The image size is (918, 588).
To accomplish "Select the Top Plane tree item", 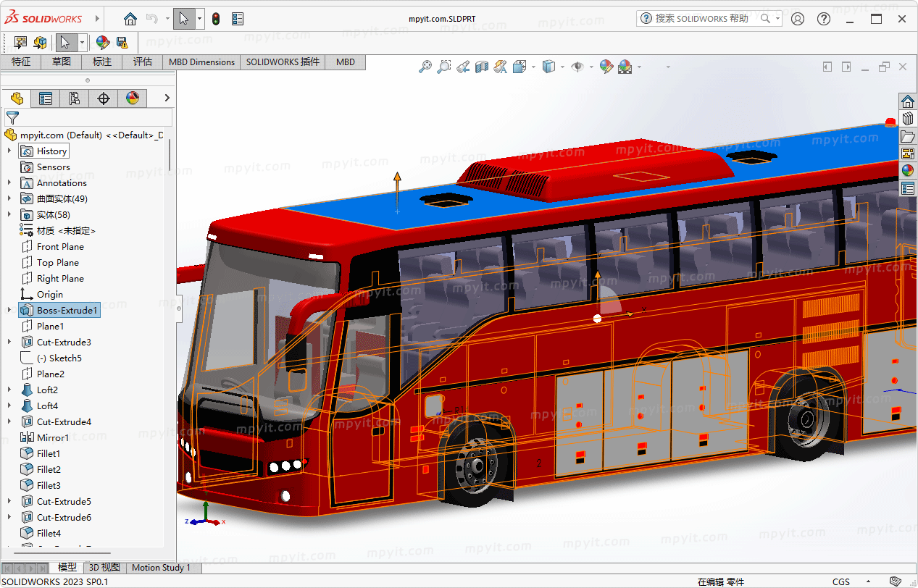I will pyautogui.click(x=58, y=262).
